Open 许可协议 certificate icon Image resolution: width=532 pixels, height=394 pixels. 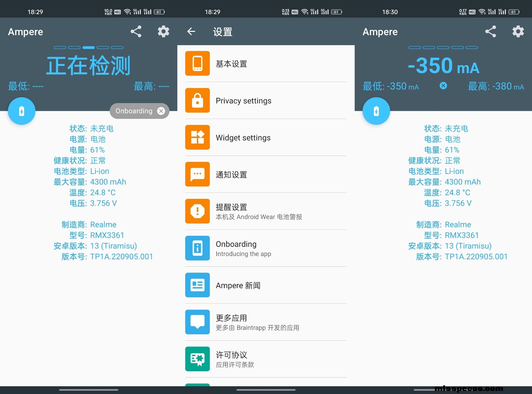(x=198, y=359)
